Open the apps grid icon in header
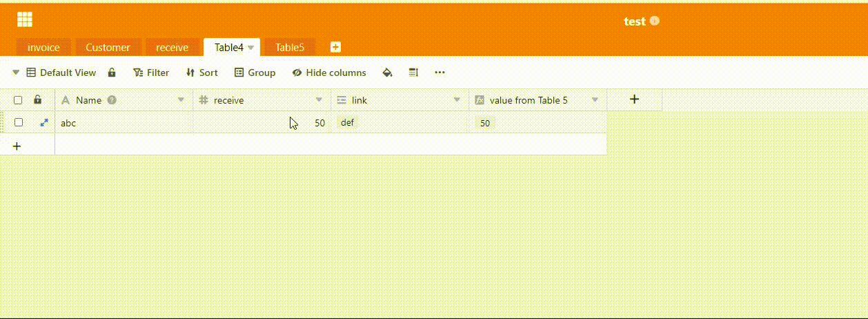This screenshot has height=319, width=868. click(x=25, y=20)
